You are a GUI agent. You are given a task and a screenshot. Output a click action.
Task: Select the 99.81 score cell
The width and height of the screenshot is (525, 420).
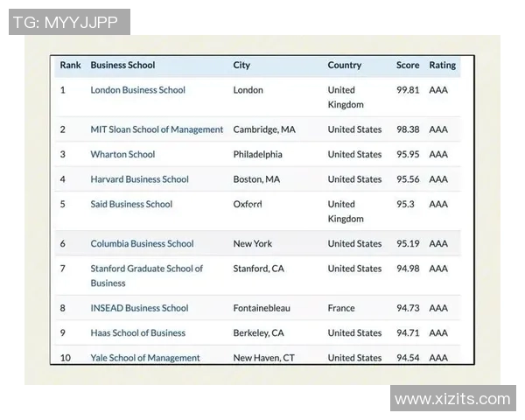pos(408,89)
